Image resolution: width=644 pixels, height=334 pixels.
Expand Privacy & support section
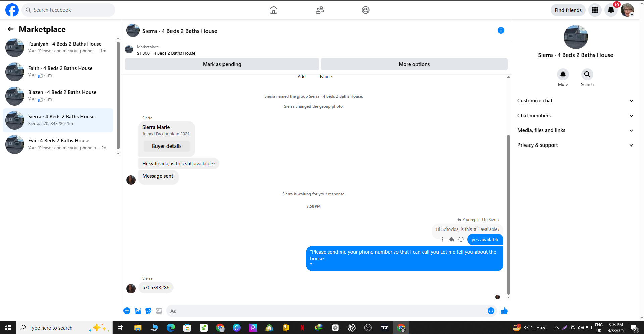pyautogui.click(x=575, y=145)
